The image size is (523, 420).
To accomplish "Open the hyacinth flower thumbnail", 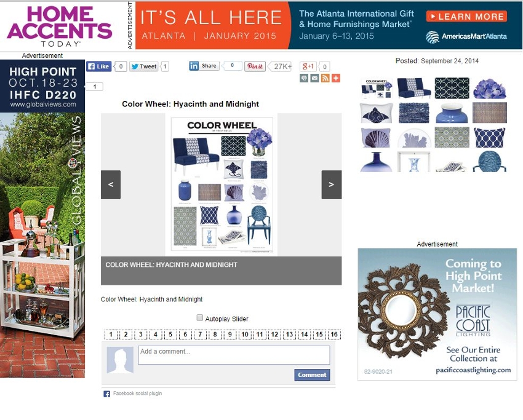I will click(490, 89).
